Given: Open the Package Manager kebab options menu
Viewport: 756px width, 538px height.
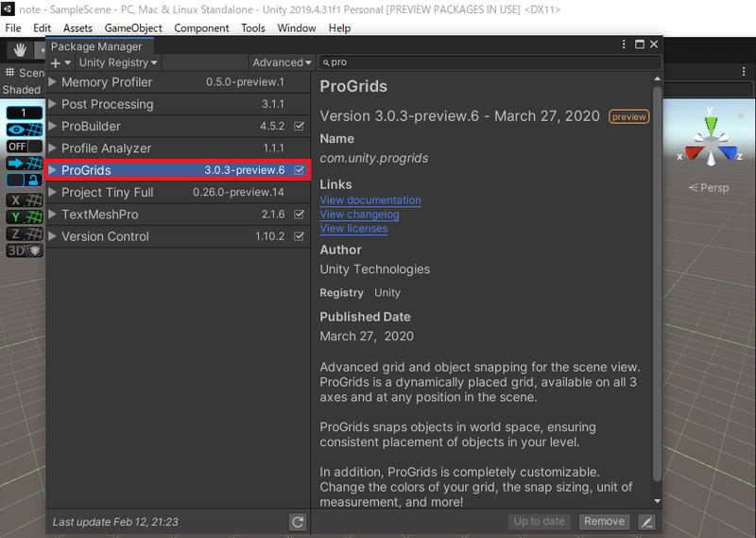Looking at the screenshot, I should [x=624, y=44].
